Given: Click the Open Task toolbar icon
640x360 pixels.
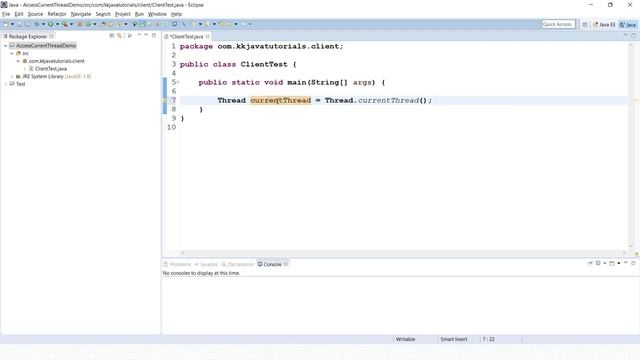Looking at the screenshot, I should click(110, 24).
